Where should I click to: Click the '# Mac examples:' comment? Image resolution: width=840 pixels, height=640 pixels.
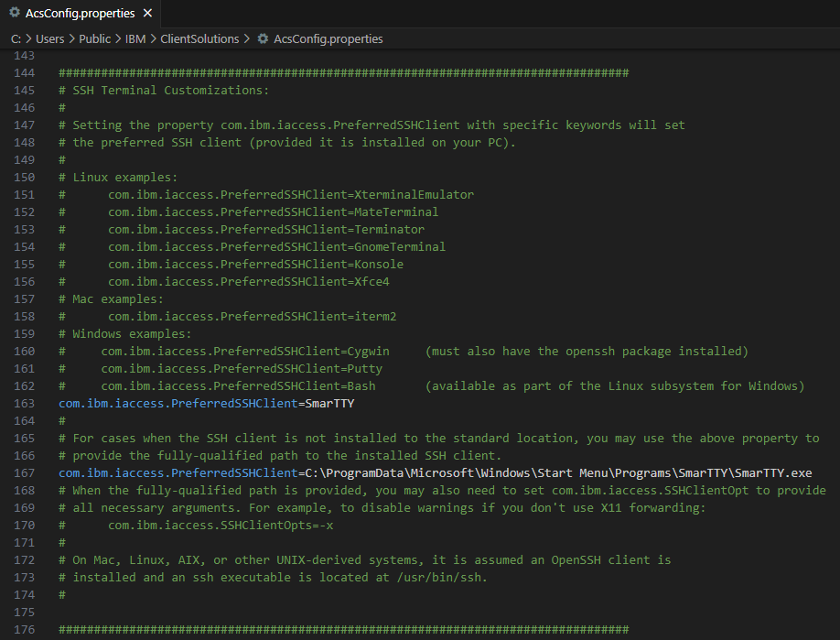pos(111,299)
